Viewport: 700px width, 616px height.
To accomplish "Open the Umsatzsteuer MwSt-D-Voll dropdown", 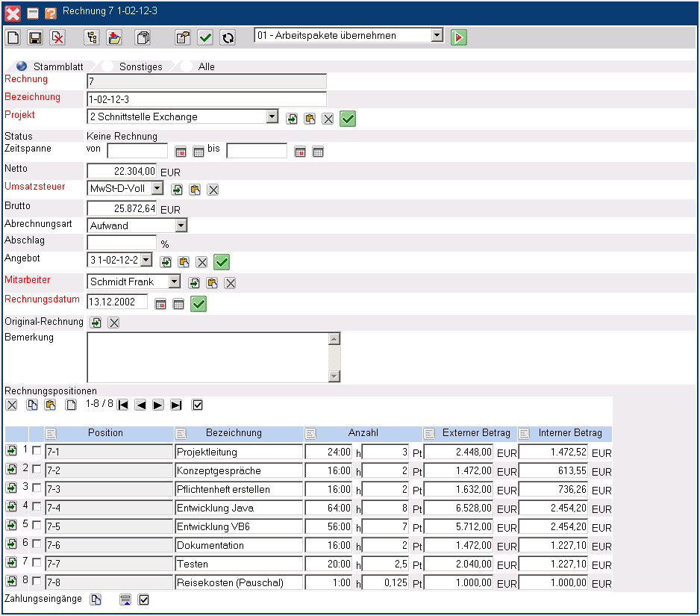I will tap(157, 188).
